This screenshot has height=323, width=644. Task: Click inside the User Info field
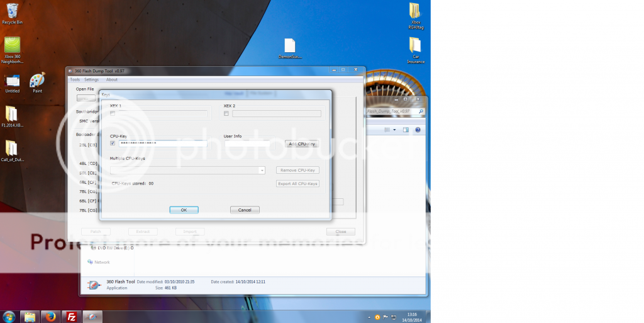[247, 144]
